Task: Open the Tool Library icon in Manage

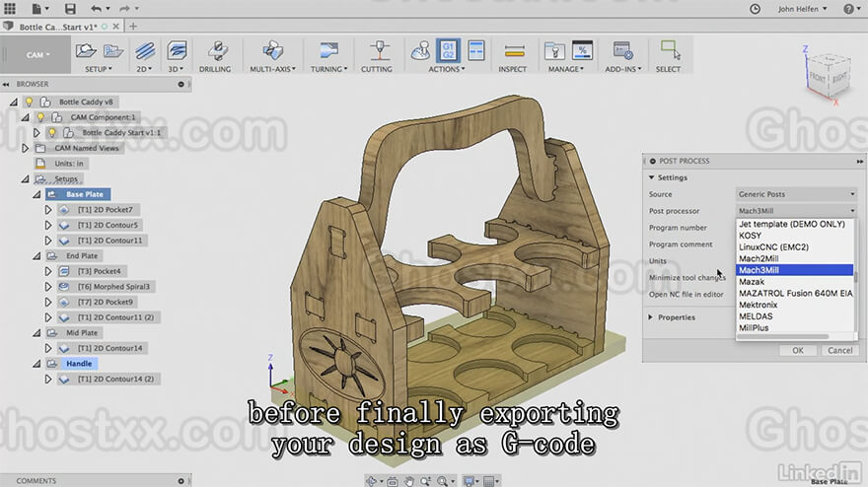Action: coord(554,51)
